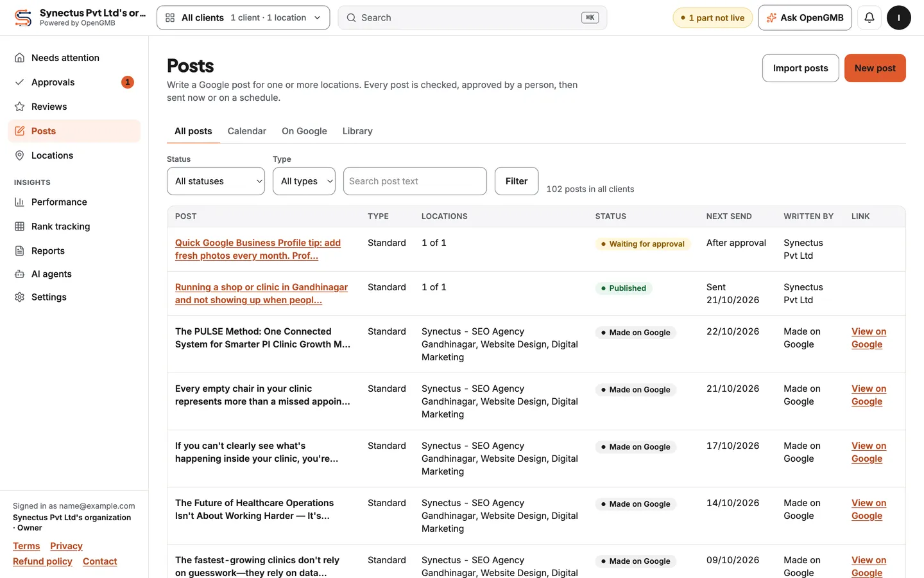This screenshot has height=578, width=924.
Task: Open the Running a shop or clinic post
Action: (x=261, y=293)
